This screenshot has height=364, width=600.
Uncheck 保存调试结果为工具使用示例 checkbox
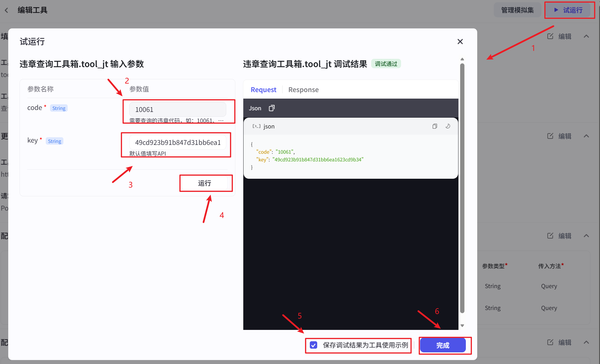click(x=314, y=345)
